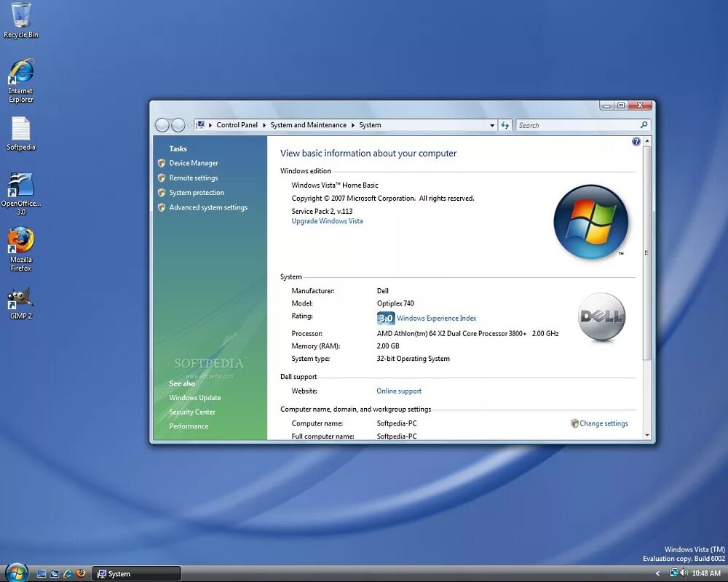
Task: Click Show Desktop in Quick Launch
Action: click(41, 574)
